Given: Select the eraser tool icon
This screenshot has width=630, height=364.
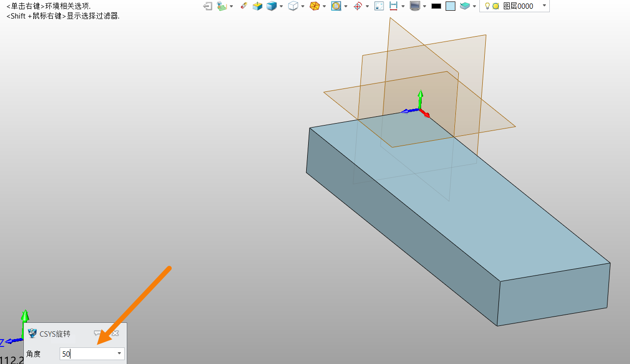Looking at the screenshot, I should click(x=244, y=6).
